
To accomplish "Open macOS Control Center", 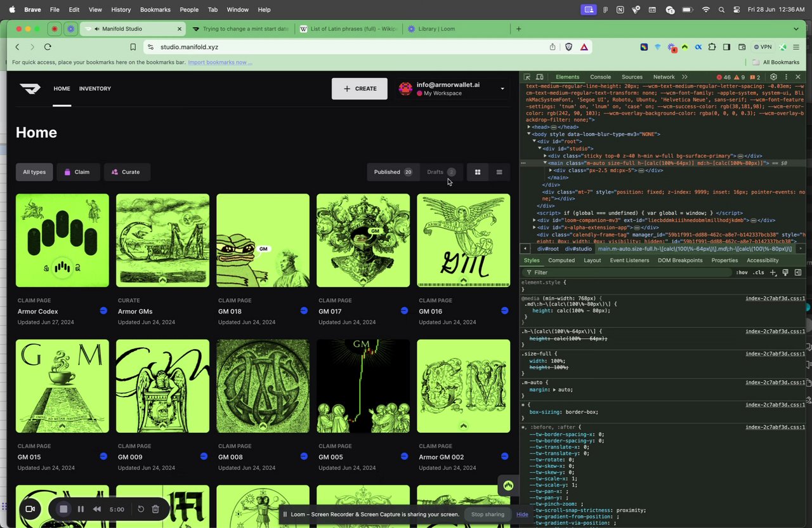I will click(736, 10).
